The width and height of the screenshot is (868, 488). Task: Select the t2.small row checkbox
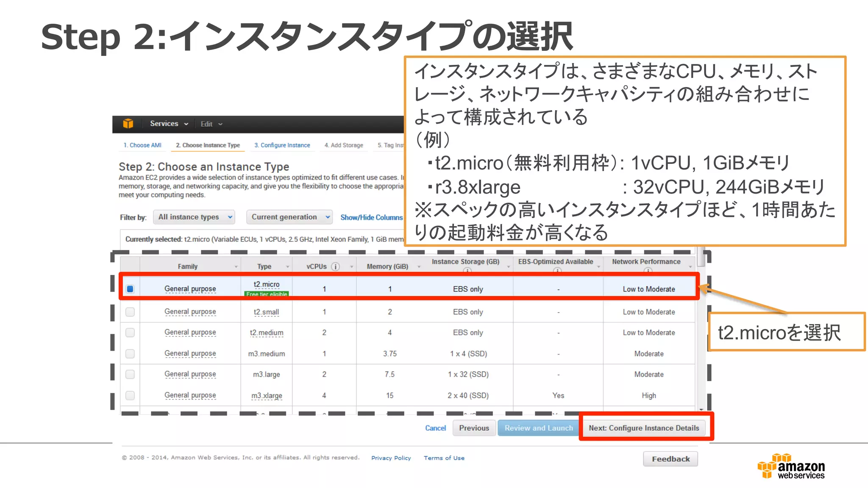130,312
